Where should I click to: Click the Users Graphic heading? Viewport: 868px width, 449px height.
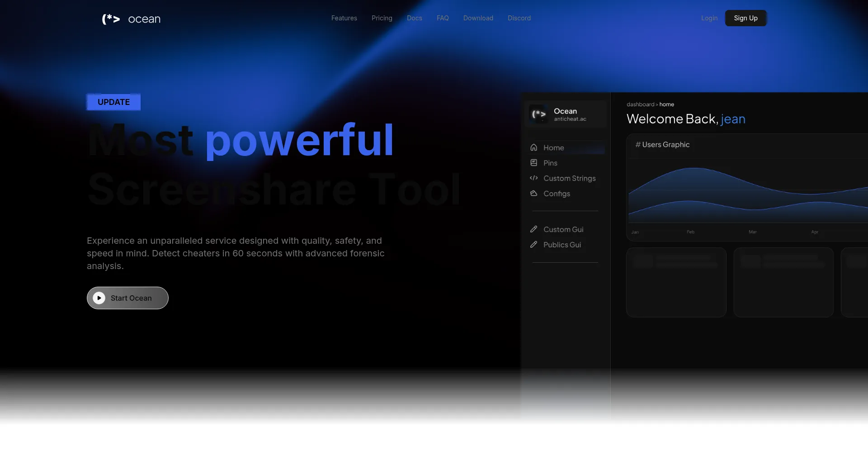pyautogui.click(x=665, y=145)
